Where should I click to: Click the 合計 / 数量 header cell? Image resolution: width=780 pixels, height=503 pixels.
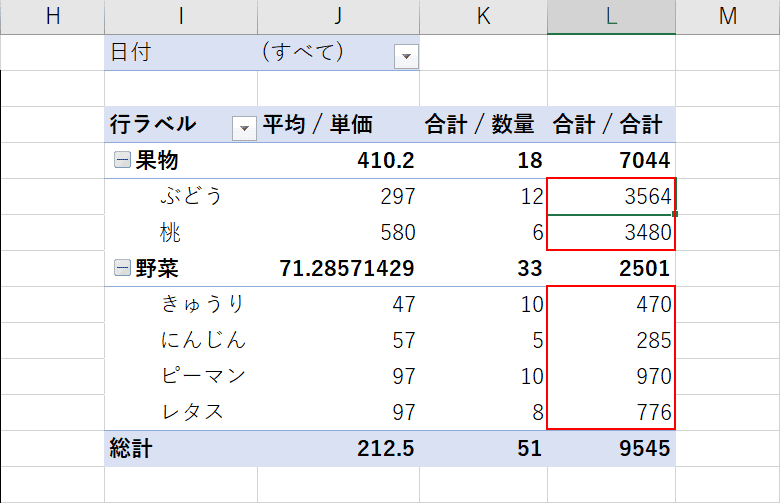pos(484,124)
